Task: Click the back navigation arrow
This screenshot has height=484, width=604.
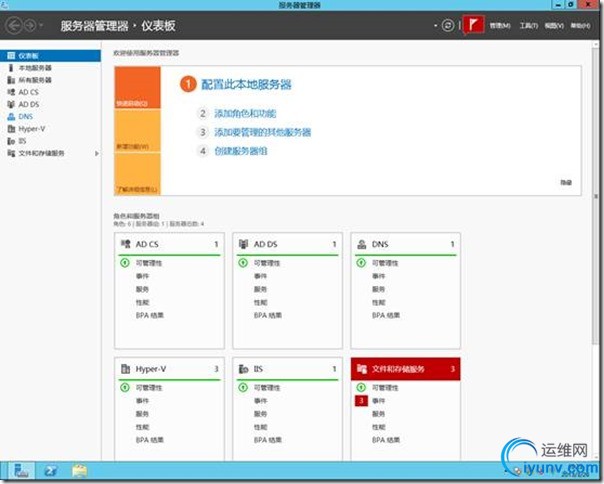Action: [14, 26]
